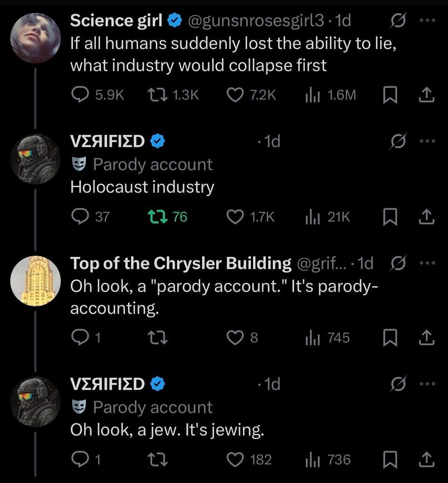Share the Chrysler Building reply
The width and height of the screenshot is (448, 483).
[426, 338]
